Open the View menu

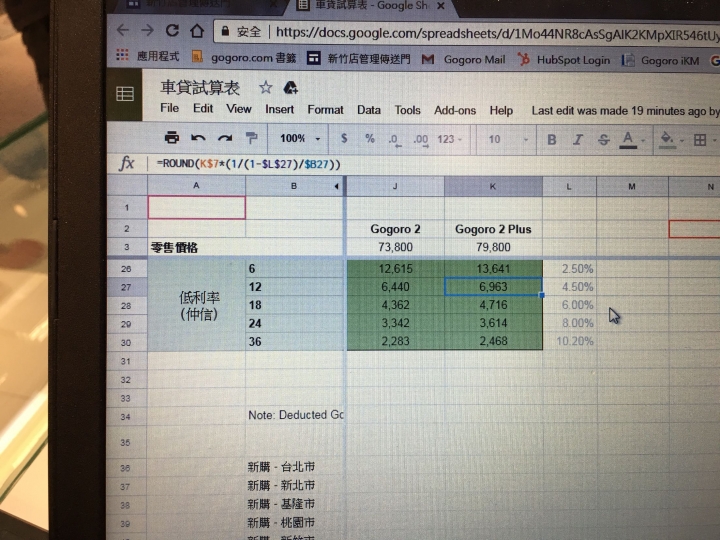click(239, 109)
